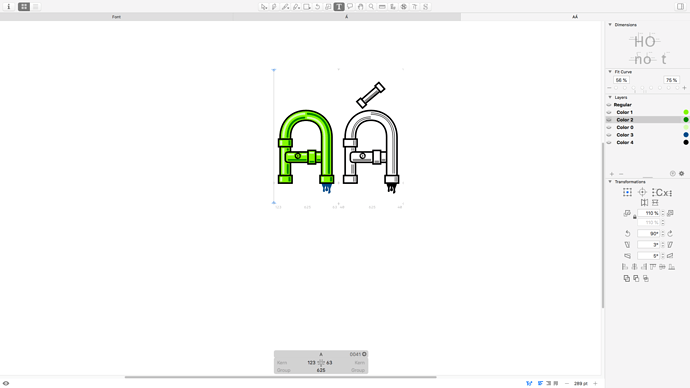Open the A tab
Viewport: 690px width, 388px height.
(x=346, y=17)
